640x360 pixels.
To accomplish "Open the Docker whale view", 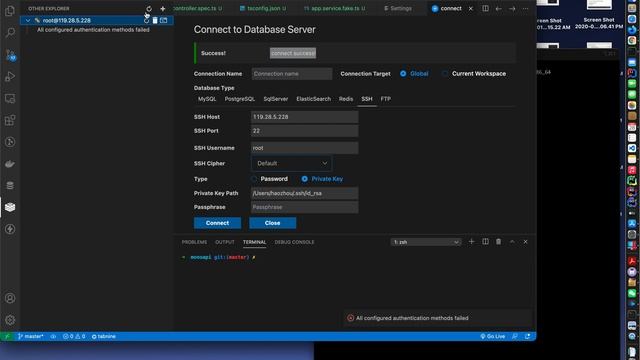I will tap(10, 164).
